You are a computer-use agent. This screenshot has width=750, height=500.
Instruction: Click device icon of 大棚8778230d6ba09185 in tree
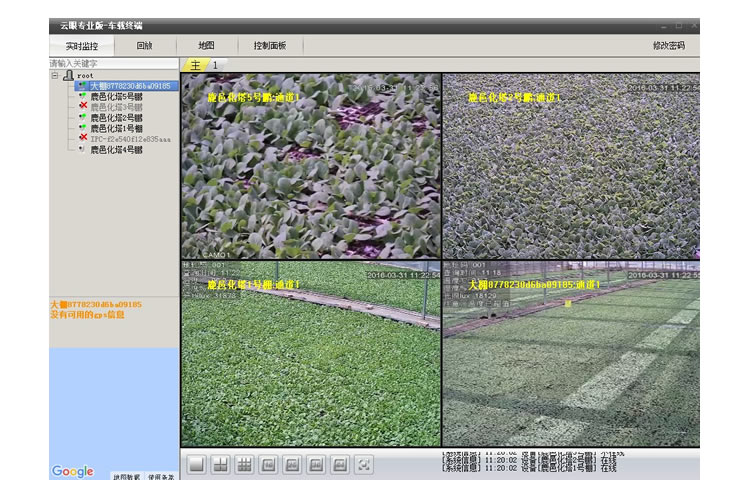(82, 86)
